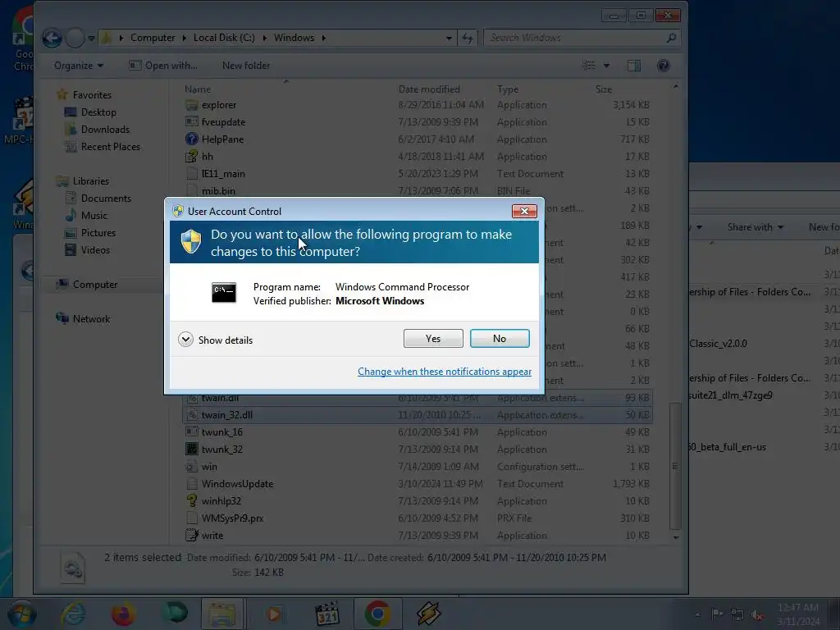Click the Explorer forward arrow button
The height and width of the screenshot is (630, 840).
tap(75, 38)
